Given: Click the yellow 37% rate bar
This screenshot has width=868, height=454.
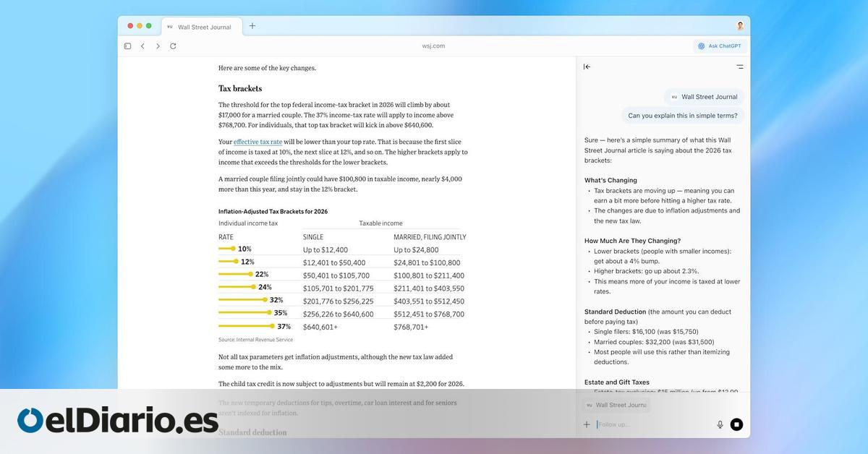Looking at the screenshot, I should click(247, 327).
